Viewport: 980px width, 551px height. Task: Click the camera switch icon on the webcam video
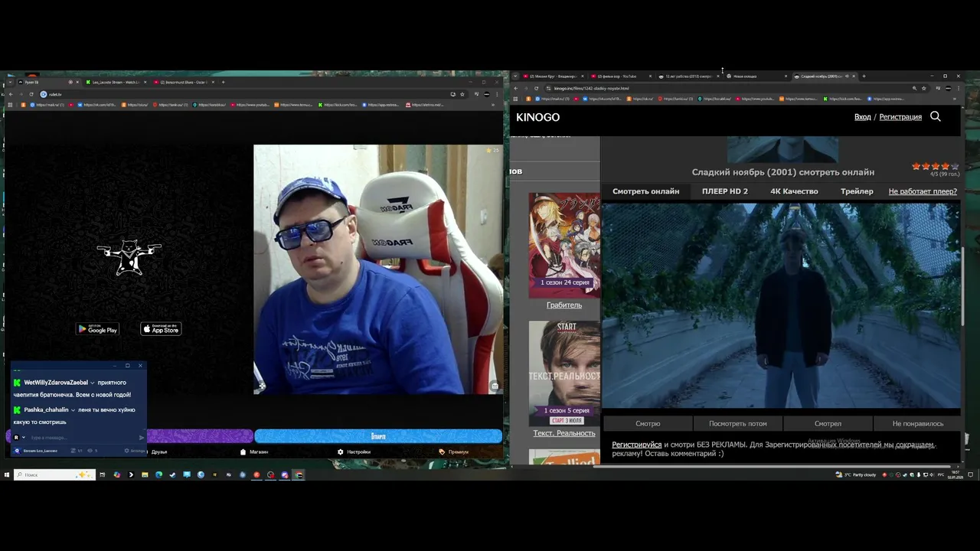point(495,386)
